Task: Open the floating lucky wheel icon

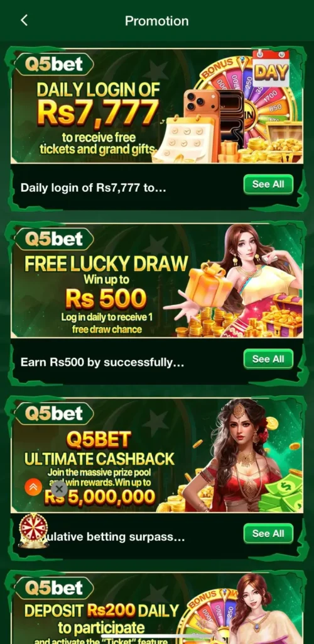Action: (34, 531)
